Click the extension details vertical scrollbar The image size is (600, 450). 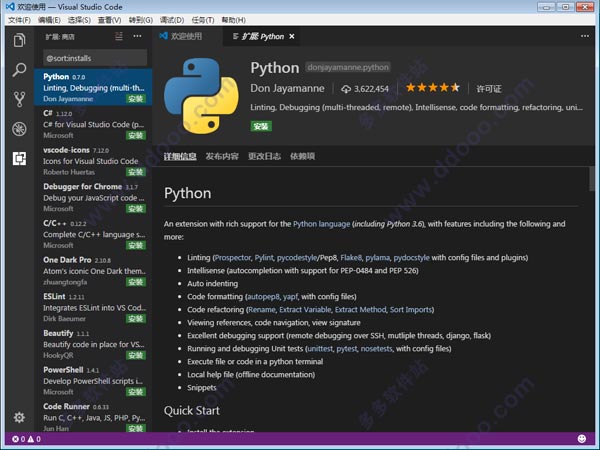(x=592, y=178)
